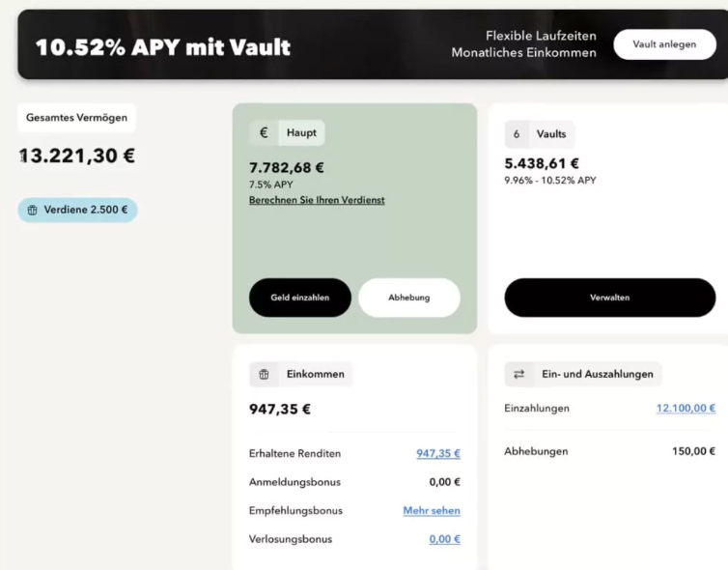Click the Gesamtes Vermögen label
Screen dimensions: 728x570
(x=77, y=118)
